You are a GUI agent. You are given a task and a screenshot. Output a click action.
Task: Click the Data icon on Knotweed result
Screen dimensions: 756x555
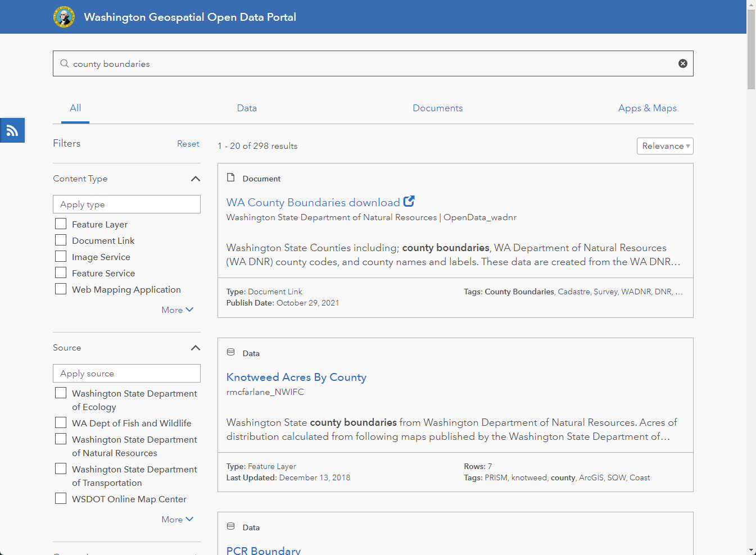230,352
